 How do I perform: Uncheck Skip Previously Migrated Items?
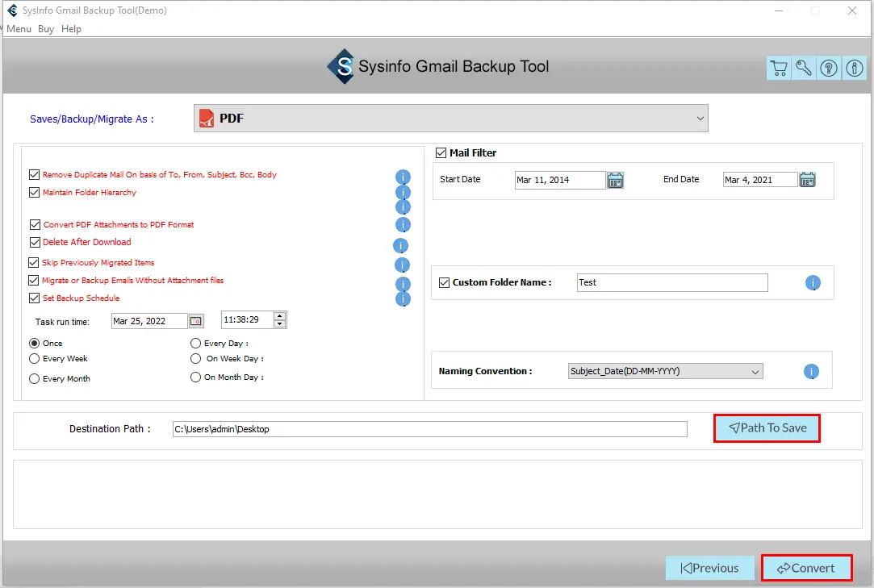[34, 262]
